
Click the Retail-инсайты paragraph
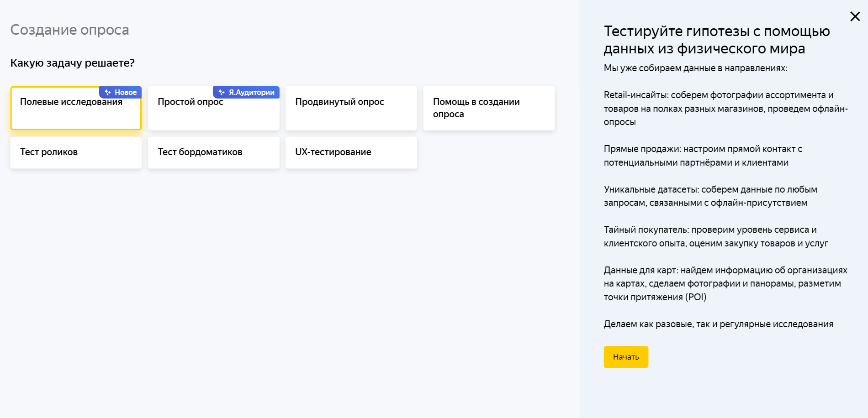[x=726, y=109]
